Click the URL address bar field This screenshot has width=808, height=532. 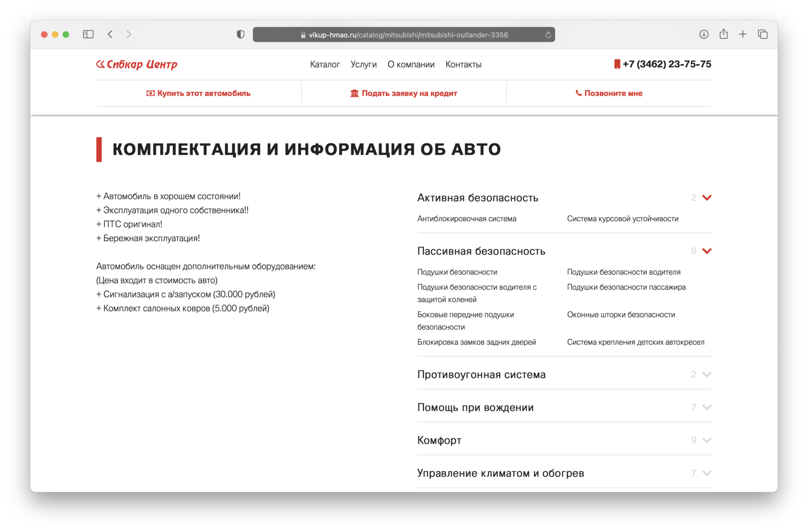404,35
